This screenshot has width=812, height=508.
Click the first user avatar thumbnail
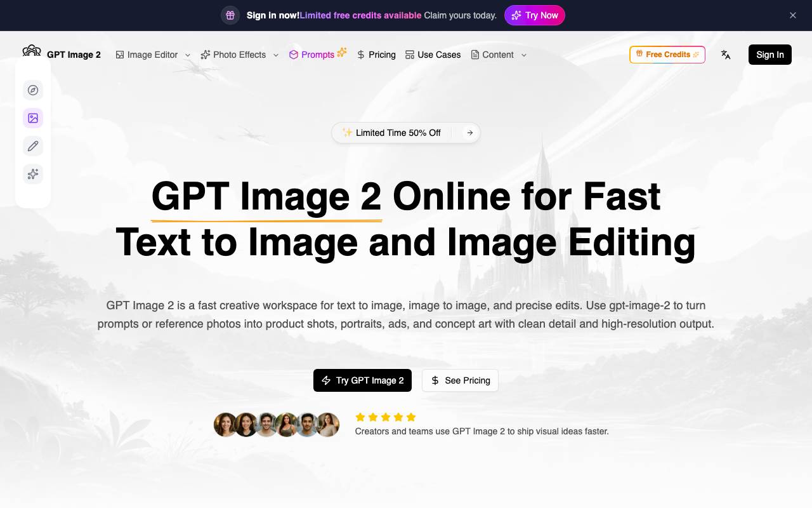tap(226, 425)
